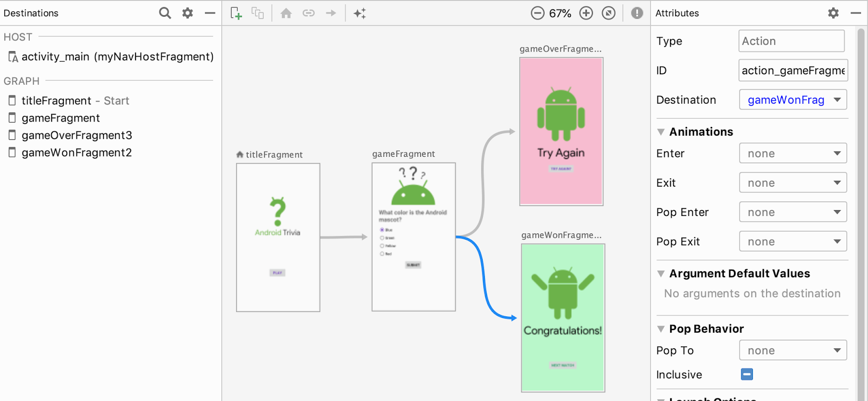Image resolution: width=868 pixels, height=401 pixels.
Task: Click the Assign Start Destination home icon
Action: coord(286,13)
